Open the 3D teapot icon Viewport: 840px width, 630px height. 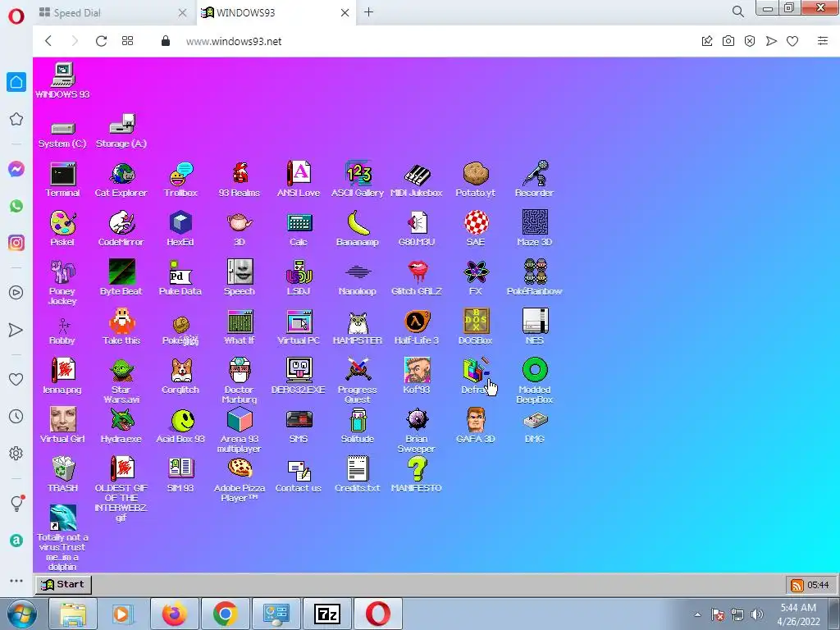[x=240, y=230]
